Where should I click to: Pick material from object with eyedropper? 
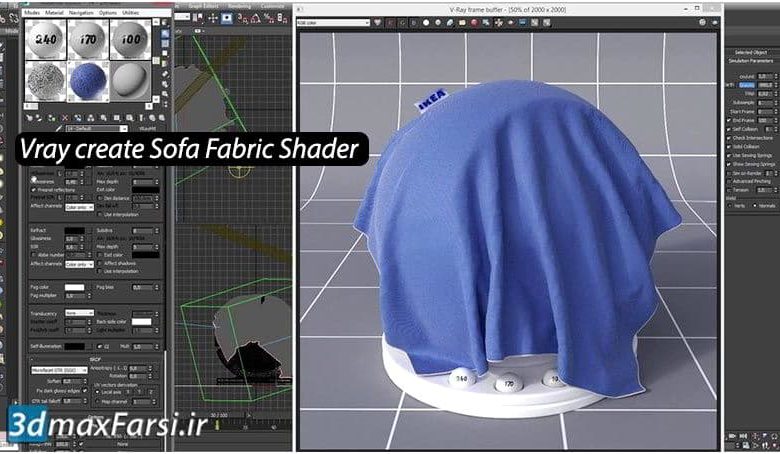coord(59,128)
